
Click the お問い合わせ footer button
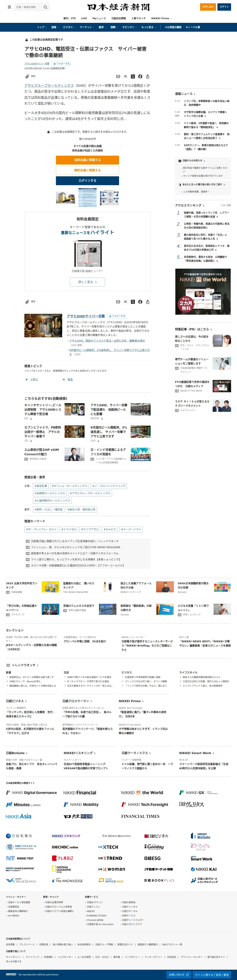click(x=179, y=975)
